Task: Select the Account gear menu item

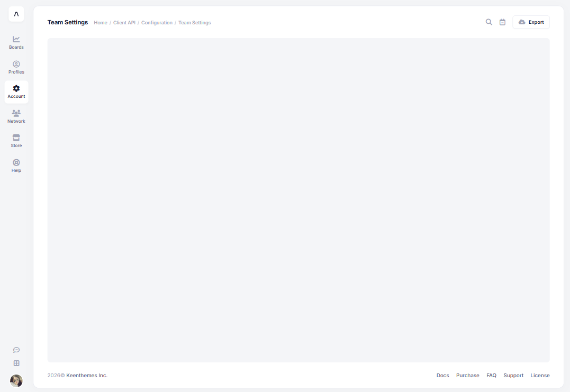Action: [16, 92]
